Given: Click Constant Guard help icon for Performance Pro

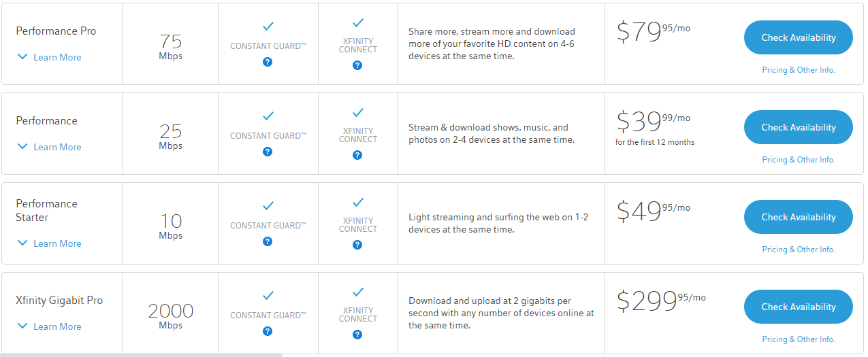Looking at the screenshot, I should (x=268, y=62).
